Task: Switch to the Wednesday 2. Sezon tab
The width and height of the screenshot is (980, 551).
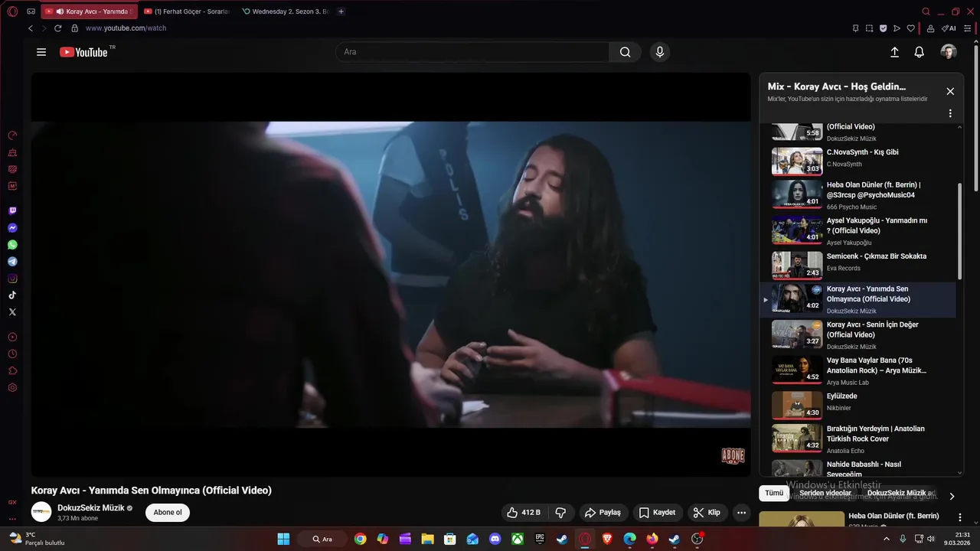Action: (286, 11)
